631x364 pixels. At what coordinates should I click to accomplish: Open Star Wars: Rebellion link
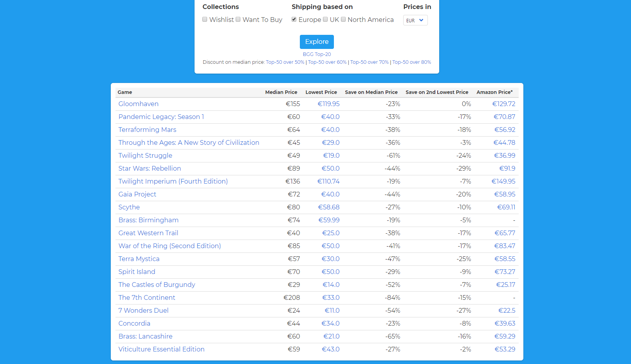click(x=150, y=168)
